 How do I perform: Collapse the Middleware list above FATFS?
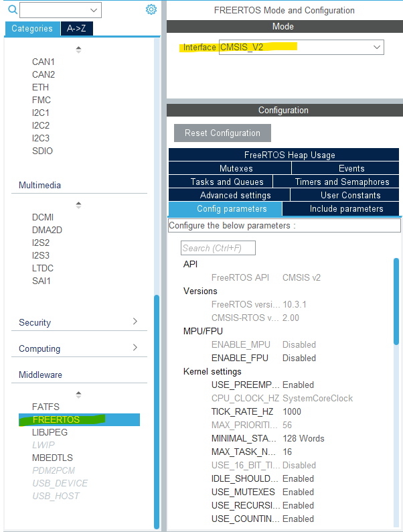(x=78, y=395)
